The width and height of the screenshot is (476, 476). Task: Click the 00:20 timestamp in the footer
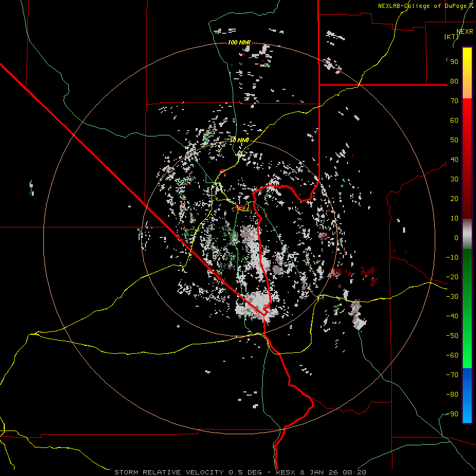[354, 472]
